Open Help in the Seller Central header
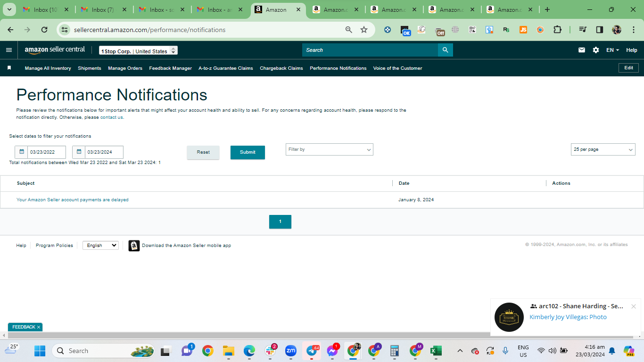This screenshot has height=362, width=644. pos(632,50)
